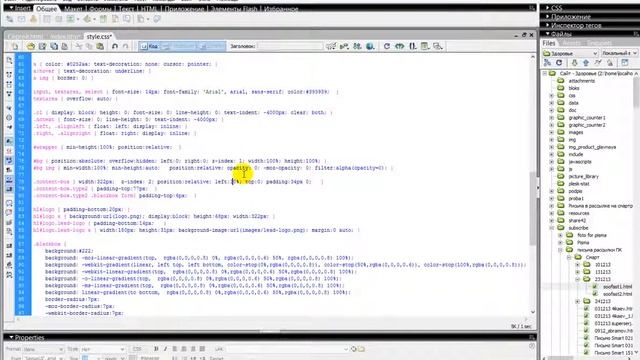
Task: Open the Здоровье site dropdown
Action: pyautogui.click(x=570, y=53)
